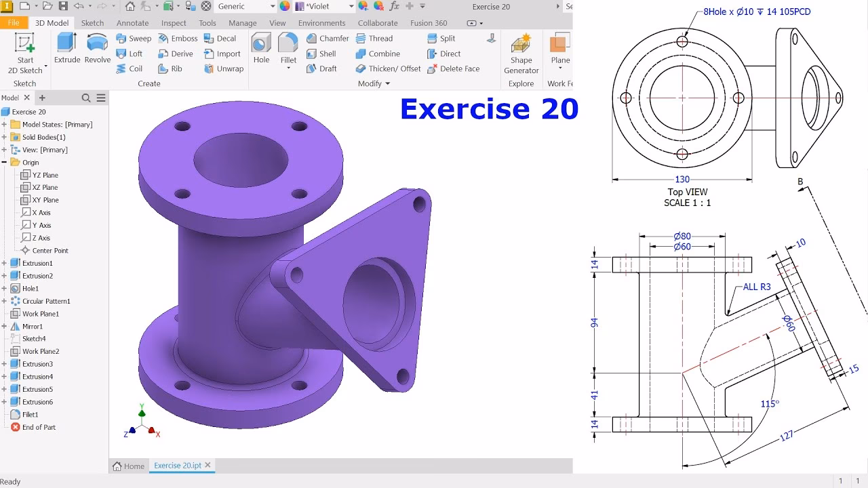
Task: Click the Violet color swatch
Action: point(301,7)
